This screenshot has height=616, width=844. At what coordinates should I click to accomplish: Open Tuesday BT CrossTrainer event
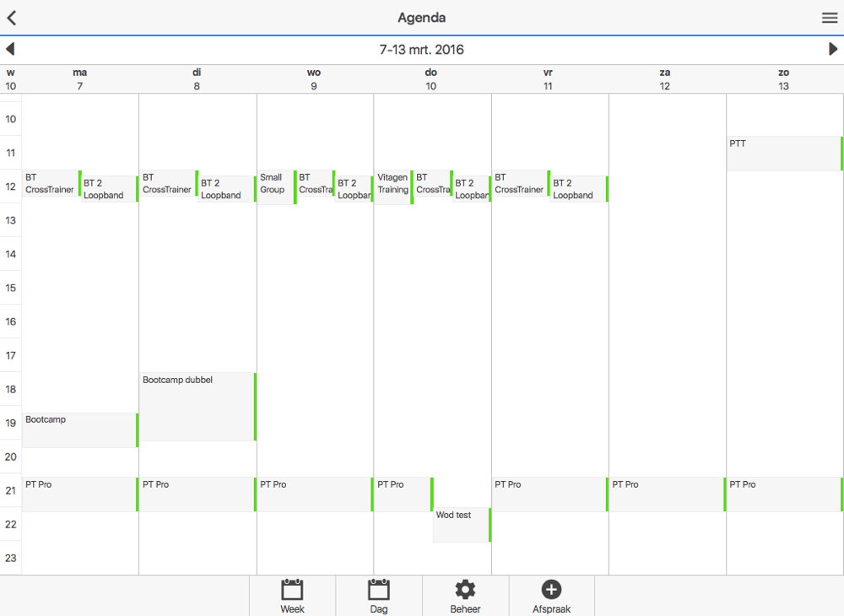point(169,183)
